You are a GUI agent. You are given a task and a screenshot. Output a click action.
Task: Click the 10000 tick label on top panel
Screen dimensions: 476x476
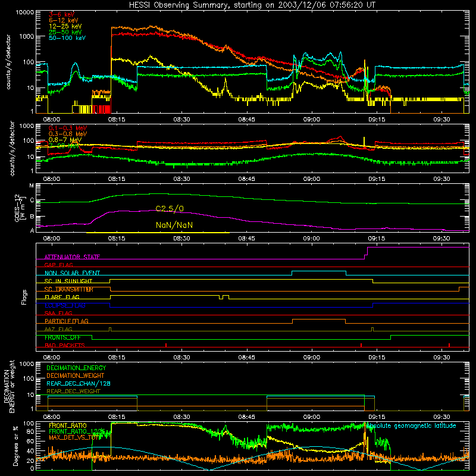click(24, 12)
